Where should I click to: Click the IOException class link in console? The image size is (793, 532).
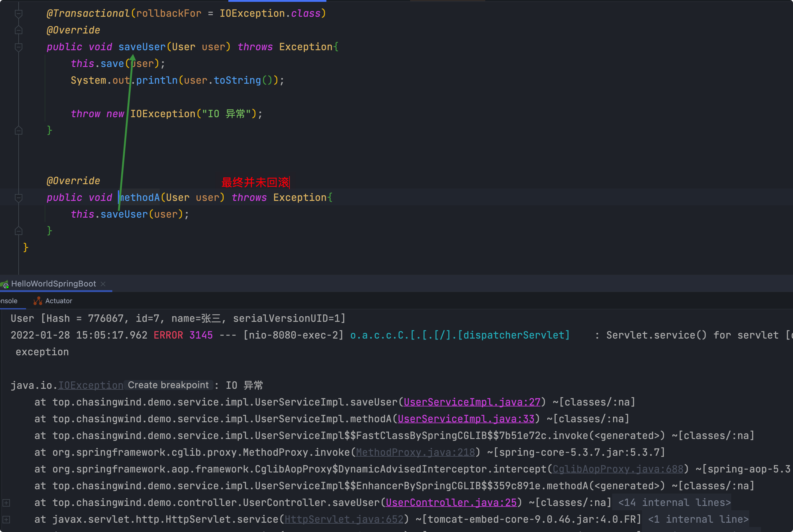pos(91,385)
